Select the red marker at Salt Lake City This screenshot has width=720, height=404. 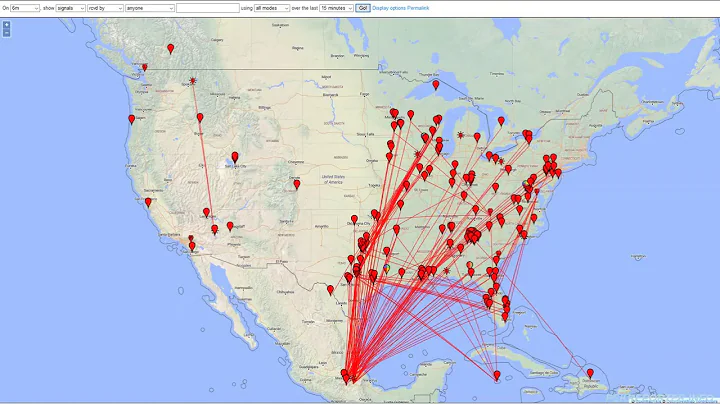235,157
